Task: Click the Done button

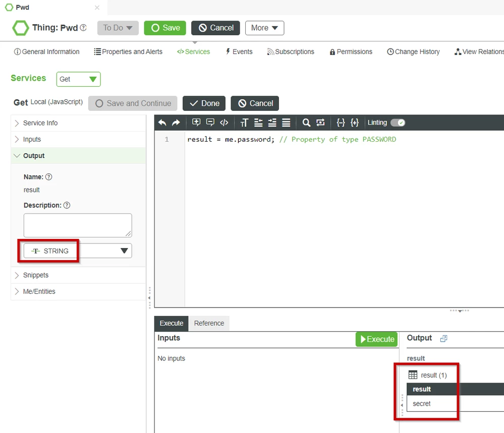Action: (204, 103)
